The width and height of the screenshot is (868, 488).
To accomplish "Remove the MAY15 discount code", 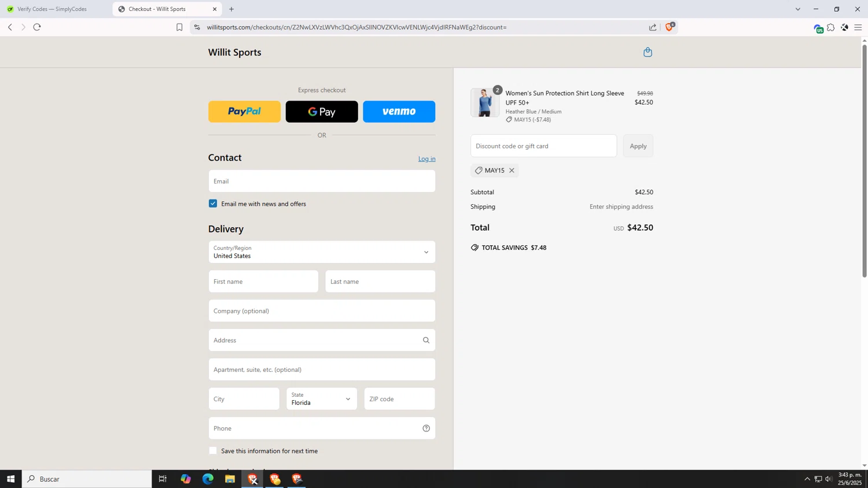I will click(x=512, y=171).
